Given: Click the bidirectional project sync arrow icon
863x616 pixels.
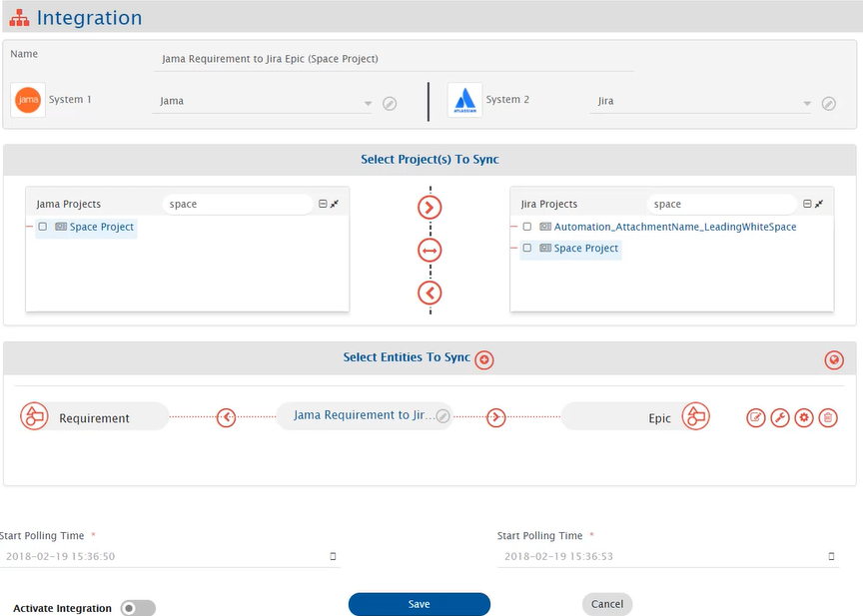Looking at the screenshot, I should point(431,251).
